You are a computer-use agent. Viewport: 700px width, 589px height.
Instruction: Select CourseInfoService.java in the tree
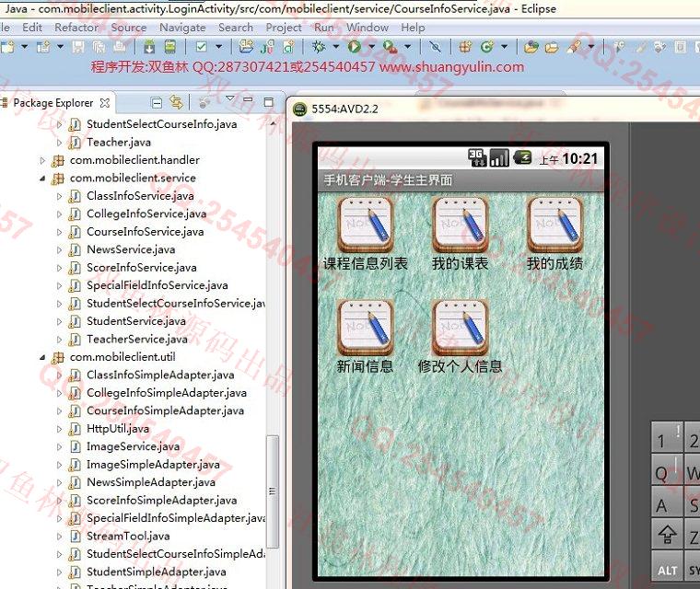146,232
